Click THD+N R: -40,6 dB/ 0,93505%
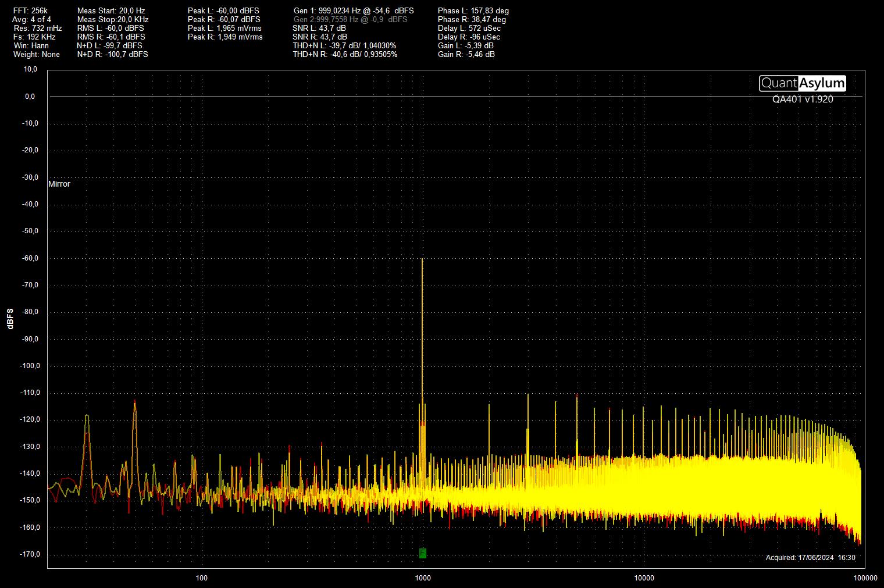884x588 pixels. (345, 54)
